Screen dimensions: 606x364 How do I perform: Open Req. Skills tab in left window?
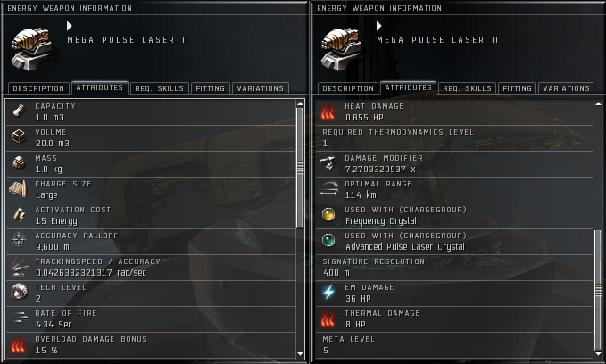tap(159, 88)
